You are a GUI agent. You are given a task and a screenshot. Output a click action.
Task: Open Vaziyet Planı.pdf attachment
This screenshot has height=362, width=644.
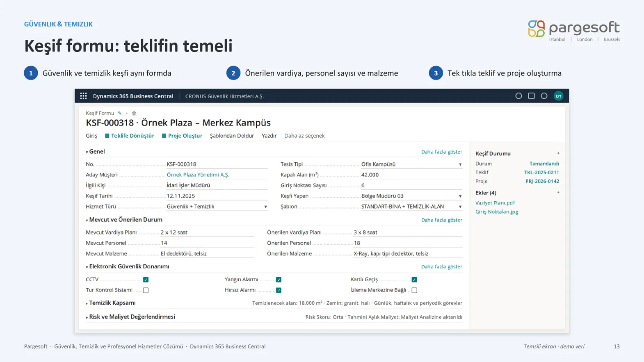[495, 203]
